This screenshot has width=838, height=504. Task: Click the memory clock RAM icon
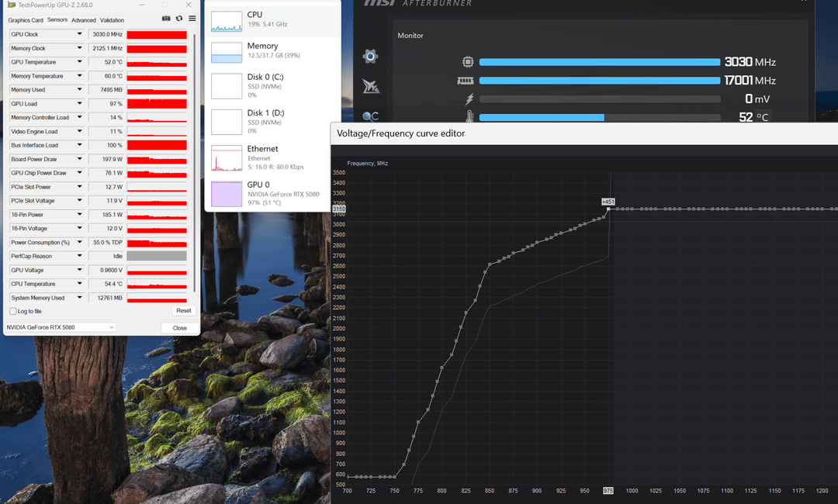[466, 81]
